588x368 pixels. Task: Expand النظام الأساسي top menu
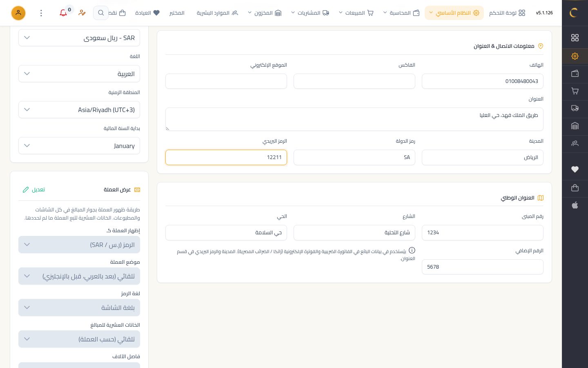[x=454, y=13]
